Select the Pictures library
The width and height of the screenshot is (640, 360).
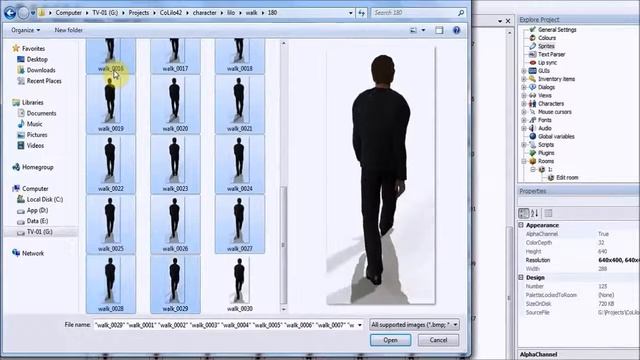(x=37, y=135)
